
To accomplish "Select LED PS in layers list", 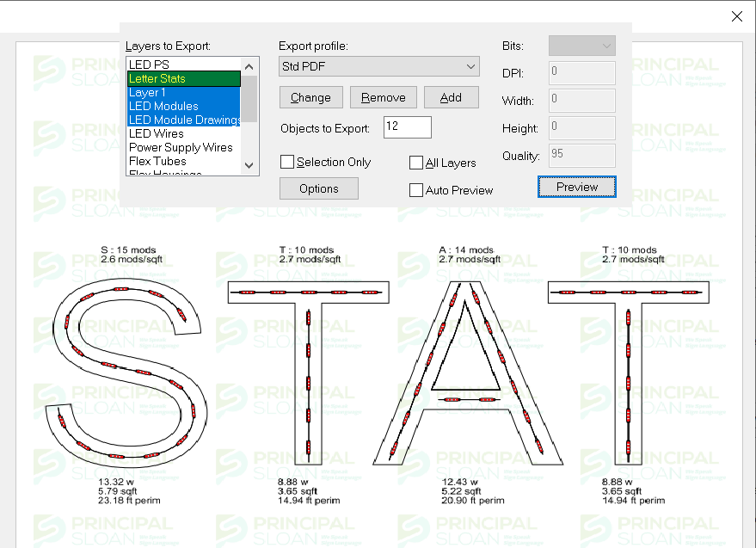I will 149,65.
